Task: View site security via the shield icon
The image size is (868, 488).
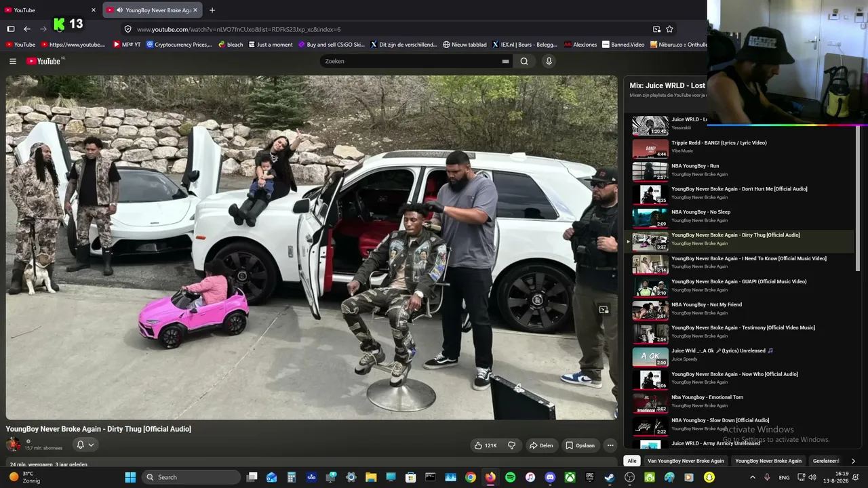Action: pos(127,29)
